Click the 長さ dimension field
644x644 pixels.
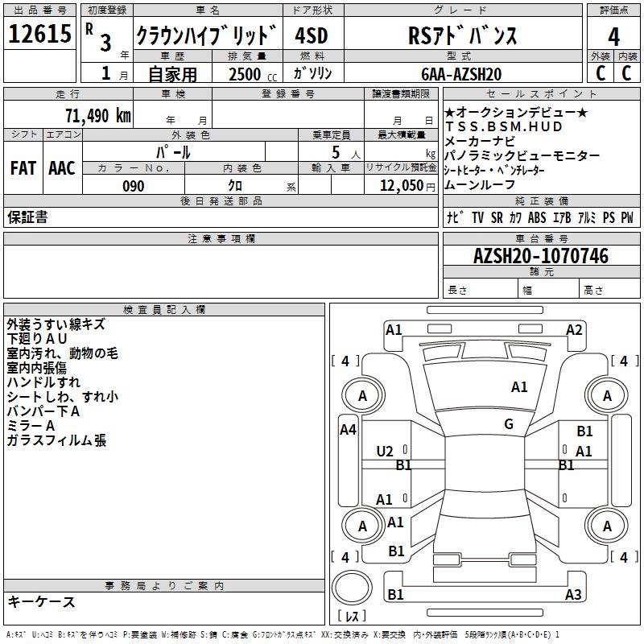click(x=480, y=288)
